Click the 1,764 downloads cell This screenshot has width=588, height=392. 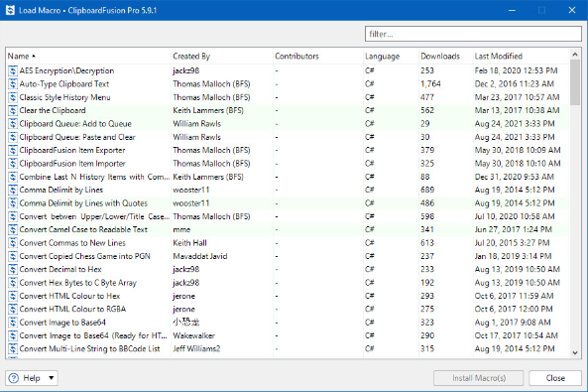pyautogui.click(x=430, y=83)
